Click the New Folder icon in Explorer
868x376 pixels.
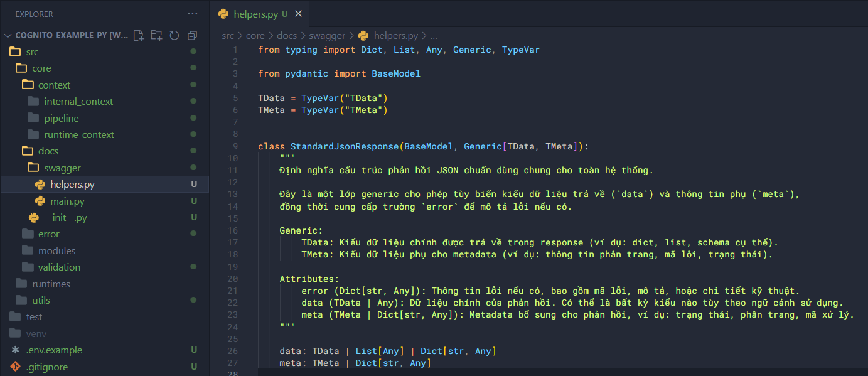156,36
